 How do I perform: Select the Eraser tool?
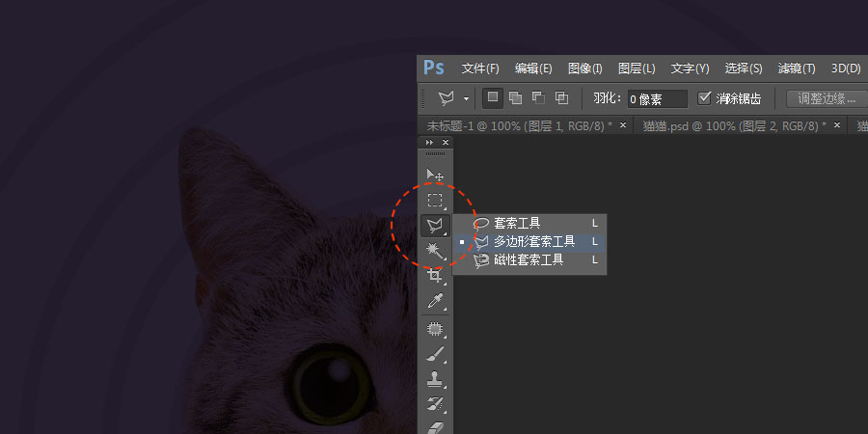435,427
